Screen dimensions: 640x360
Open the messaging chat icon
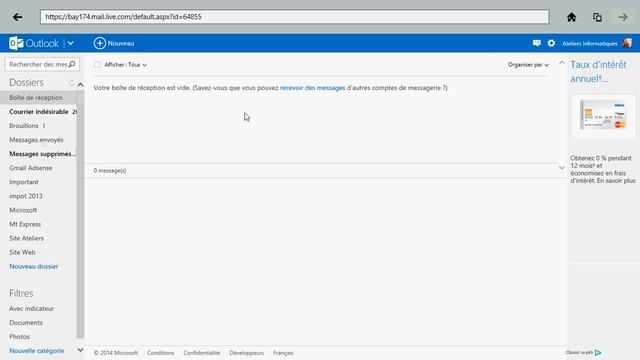(536, 43)
